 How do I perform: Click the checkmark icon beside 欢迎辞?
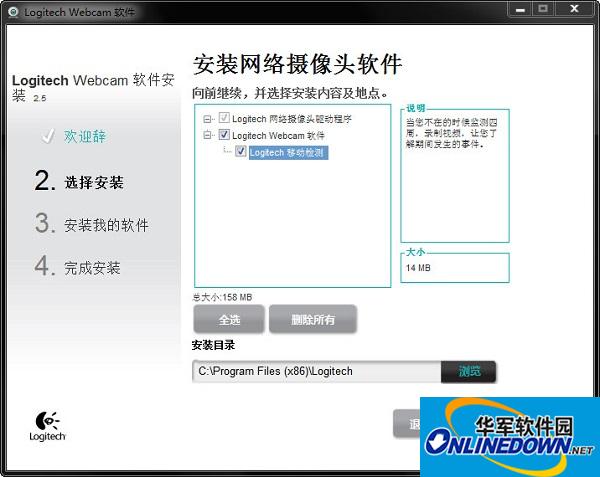(x=48, y=136)
